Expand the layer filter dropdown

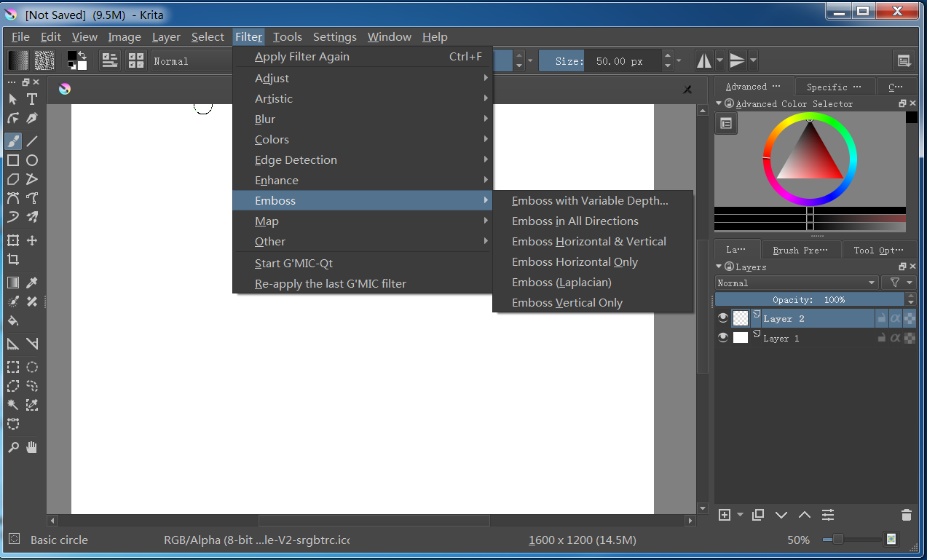coord(900,283)
